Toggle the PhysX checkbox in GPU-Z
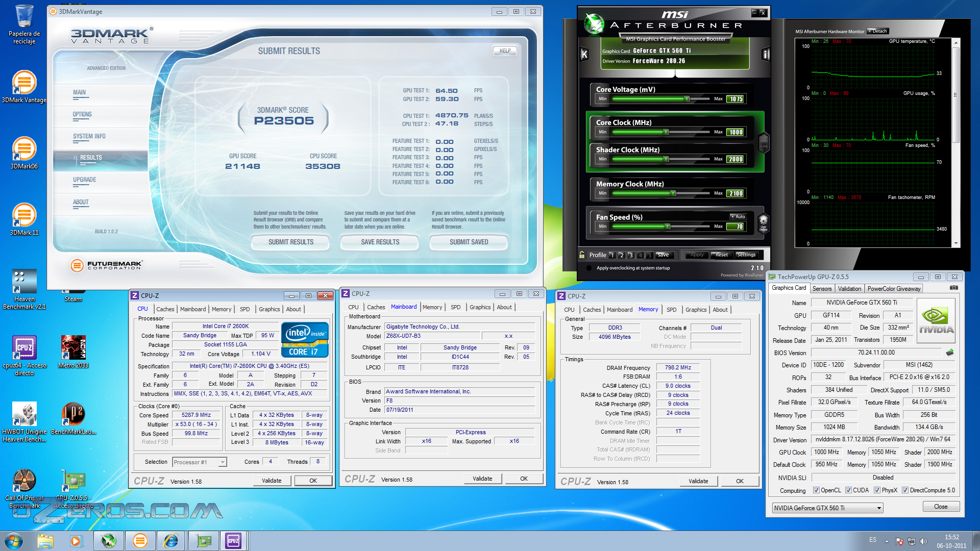980x551 pixels. pos(877,490)
